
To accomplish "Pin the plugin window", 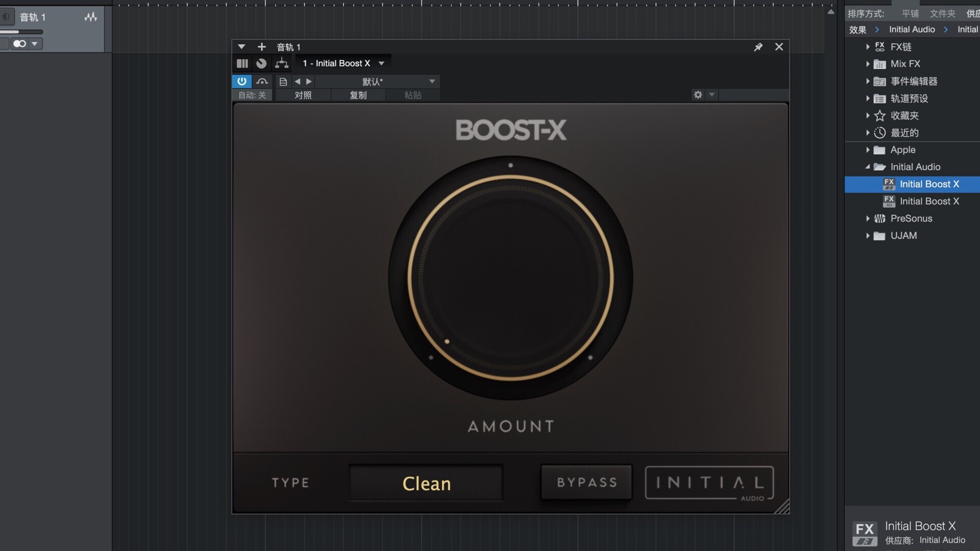I will [758, 47].
